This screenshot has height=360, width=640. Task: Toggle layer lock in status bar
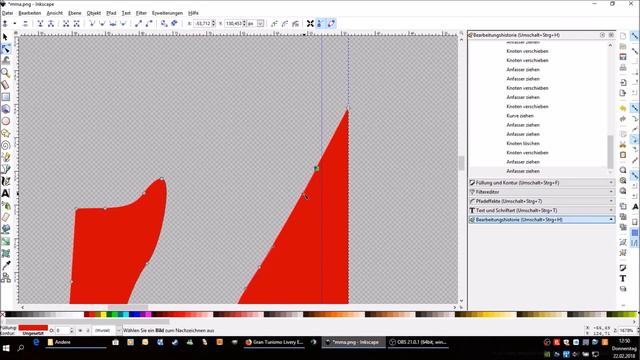[x=88, y=330]
